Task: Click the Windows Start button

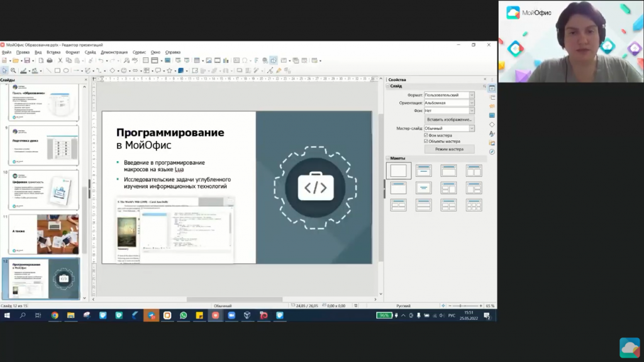Action: click(7, 315)
